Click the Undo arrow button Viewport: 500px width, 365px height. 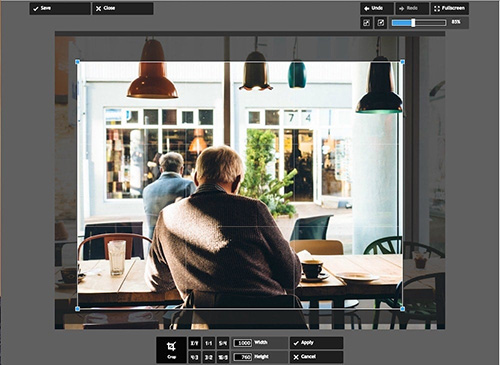[x=377, y=8]
